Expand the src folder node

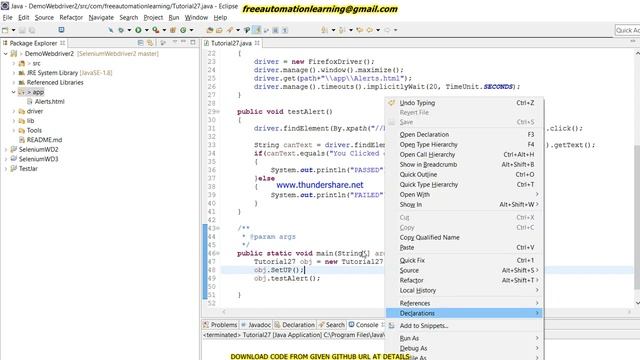click(13, 63)
